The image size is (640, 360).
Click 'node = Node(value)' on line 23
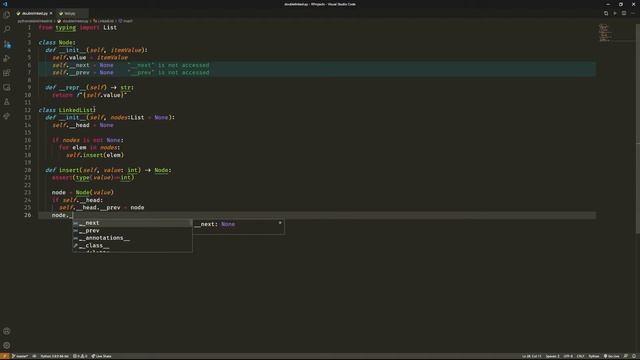(83, 192)
